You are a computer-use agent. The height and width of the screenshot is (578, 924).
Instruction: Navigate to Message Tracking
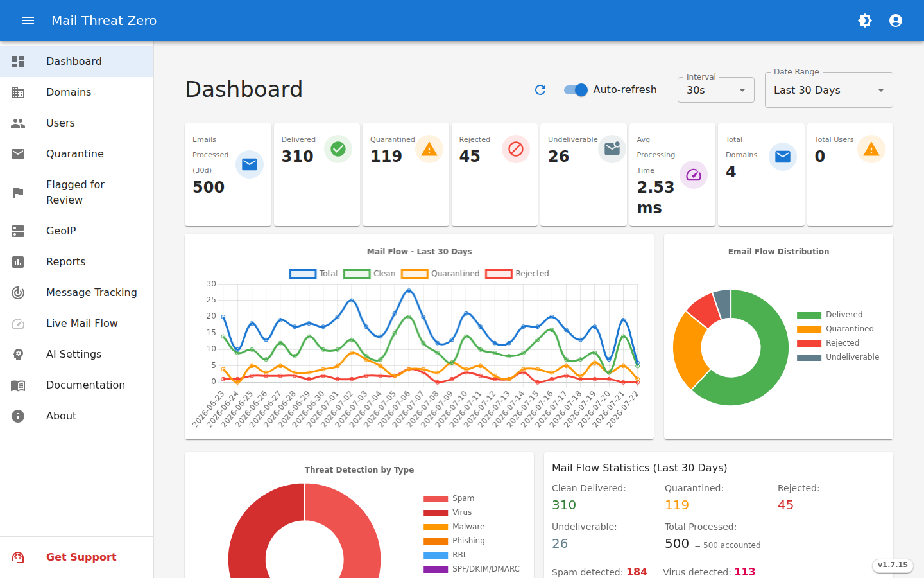(x=77, y=293)
